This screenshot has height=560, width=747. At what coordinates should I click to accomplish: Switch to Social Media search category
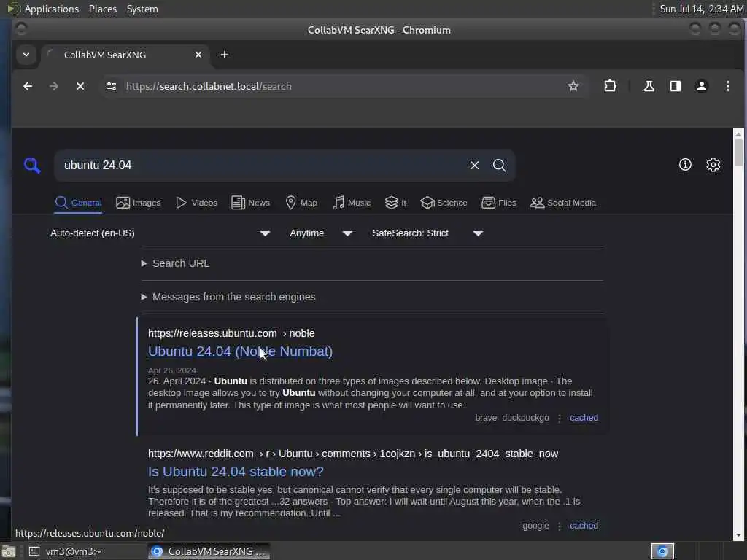563,203
